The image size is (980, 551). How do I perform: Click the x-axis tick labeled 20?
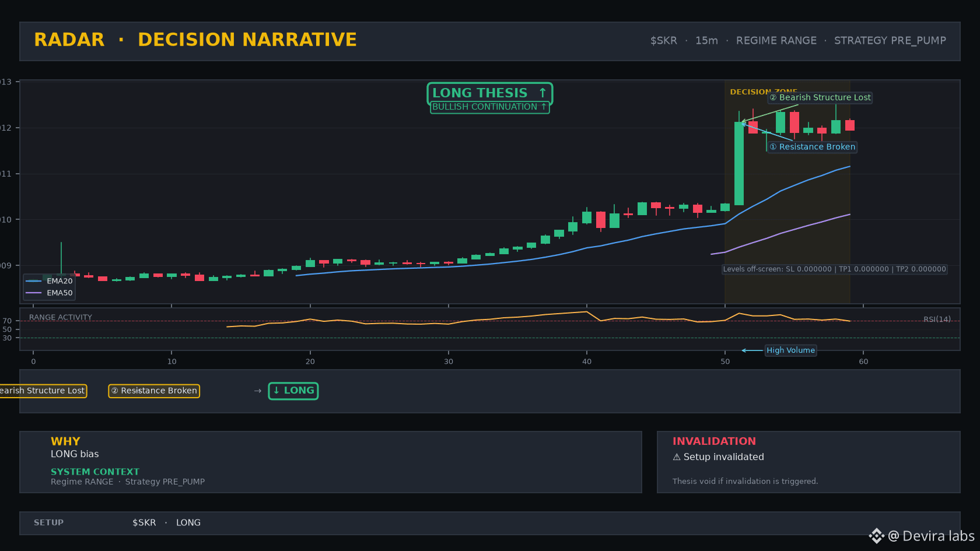coord(310,362)
